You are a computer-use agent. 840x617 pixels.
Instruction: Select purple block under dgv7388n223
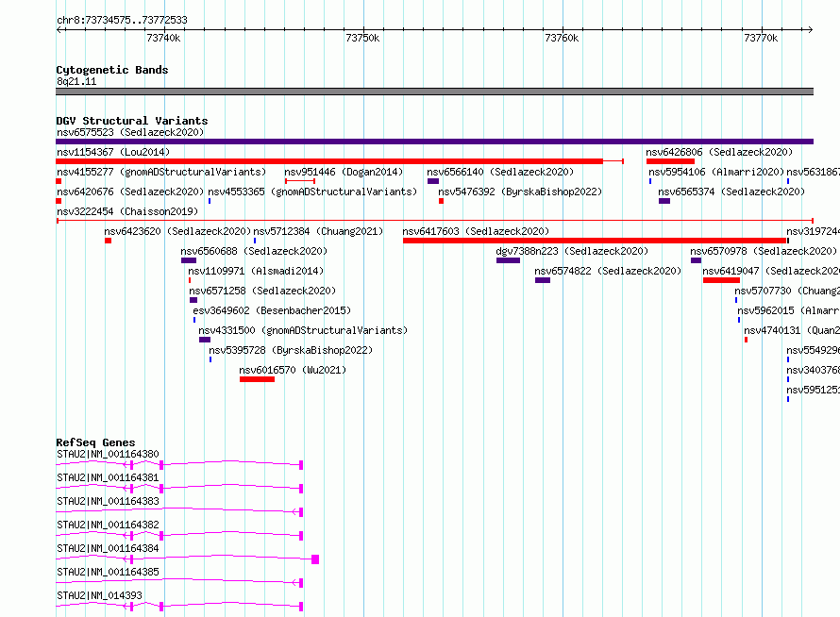(508, 260)
